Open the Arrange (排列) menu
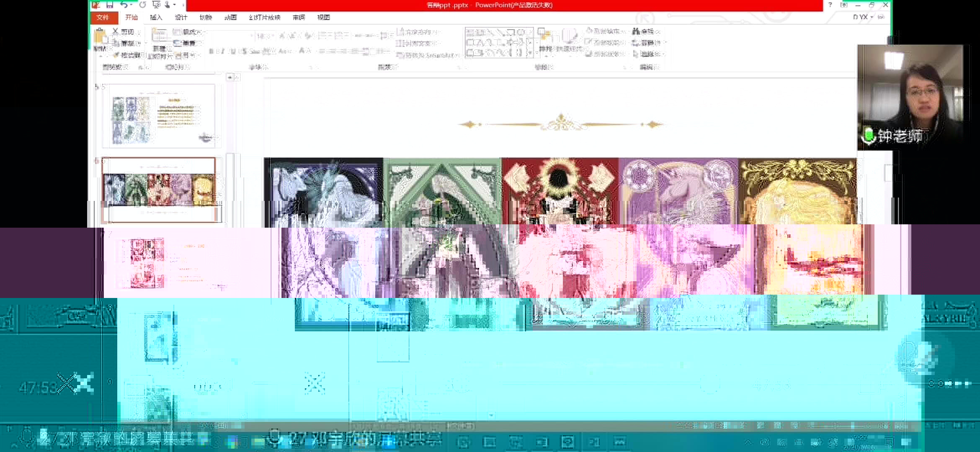Image resolution: width=980 pixels, height=452 pixels. pos(546,40)
